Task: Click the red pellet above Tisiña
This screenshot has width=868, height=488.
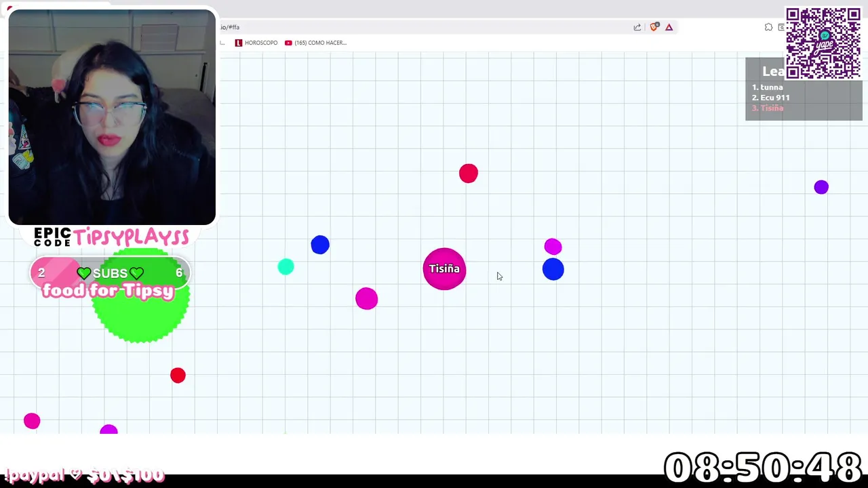Action: [x=468, y=174]
